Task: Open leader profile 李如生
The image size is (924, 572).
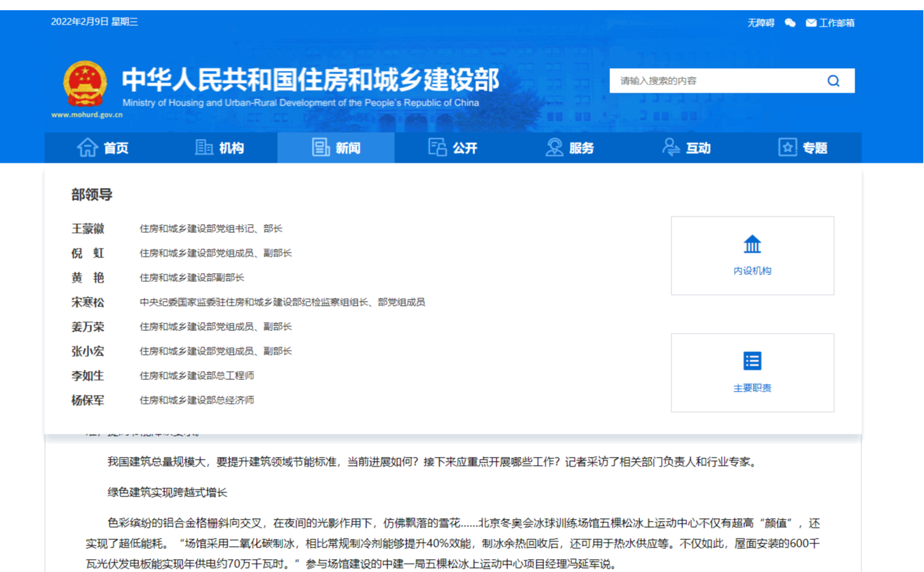Action: tap(88, 376)
